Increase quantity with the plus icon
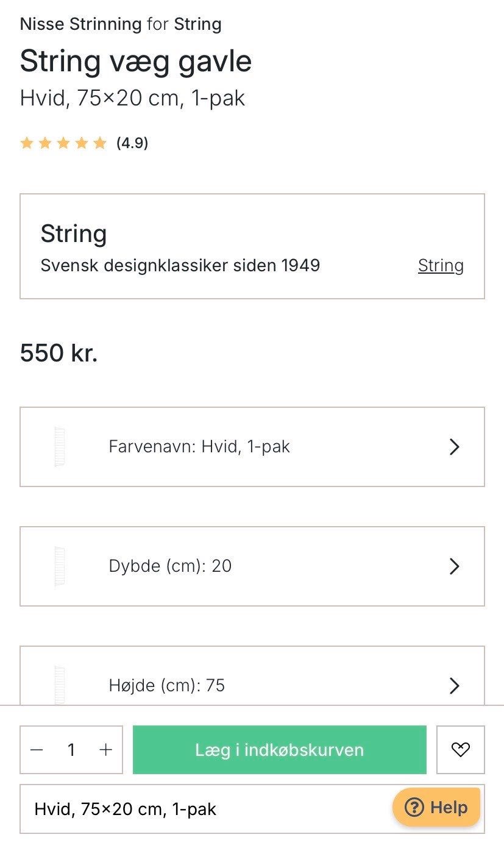The width and height of the screenshot is (504, 851). coord(106,749)
